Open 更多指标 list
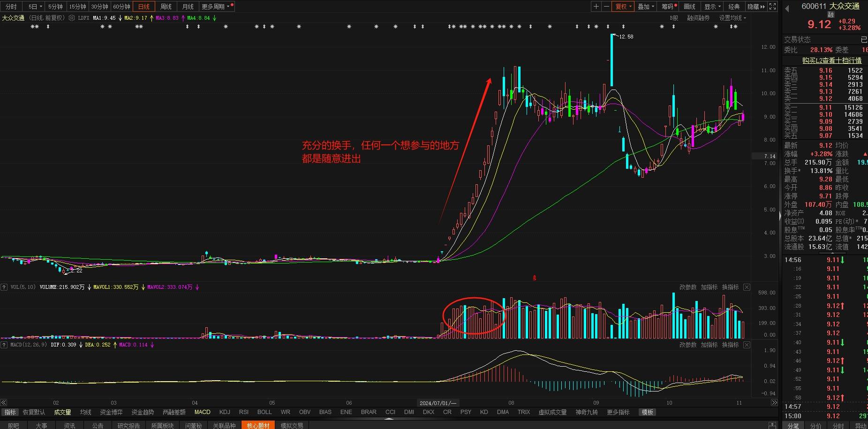Viewport: 868px width, 429px height. (x=618, y=412)
